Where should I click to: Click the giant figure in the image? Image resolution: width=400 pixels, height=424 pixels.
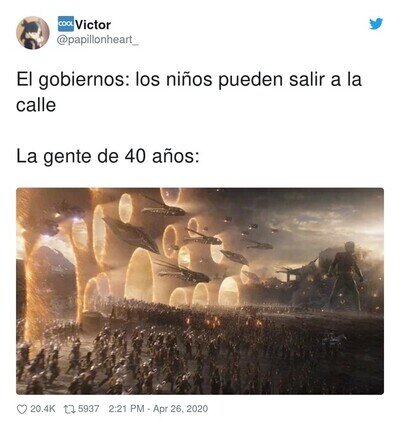(x=345, y=275)
